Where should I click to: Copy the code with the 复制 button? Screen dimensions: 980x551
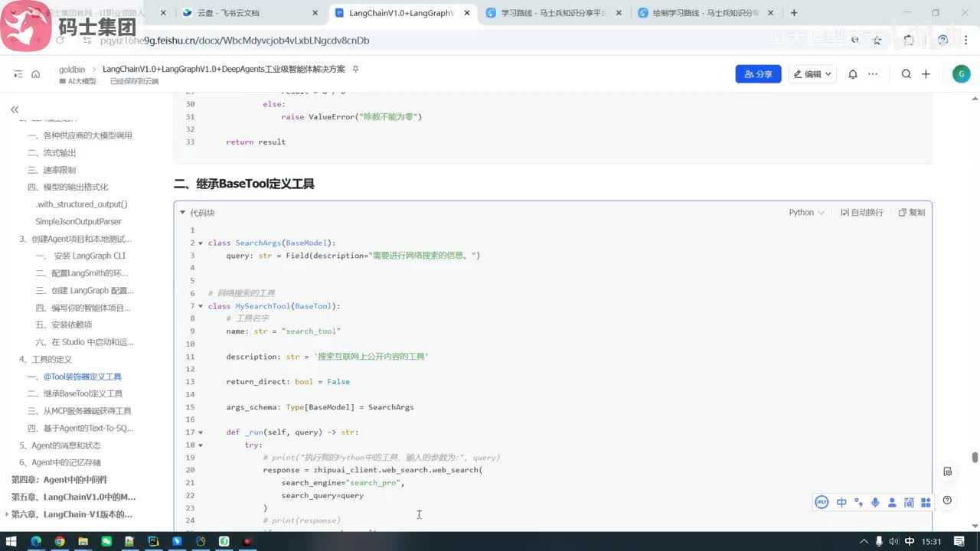[912, 213]
